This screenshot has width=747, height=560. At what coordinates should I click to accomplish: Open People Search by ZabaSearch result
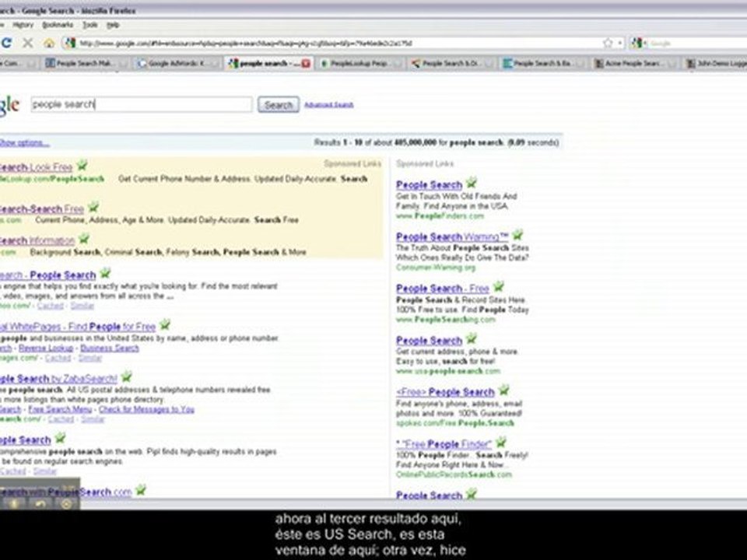tap(58, 379)
